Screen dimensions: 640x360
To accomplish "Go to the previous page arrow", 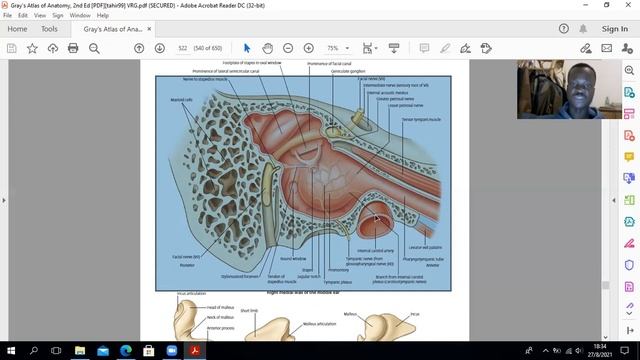I will pyautogui.click(x=139, y=48).
